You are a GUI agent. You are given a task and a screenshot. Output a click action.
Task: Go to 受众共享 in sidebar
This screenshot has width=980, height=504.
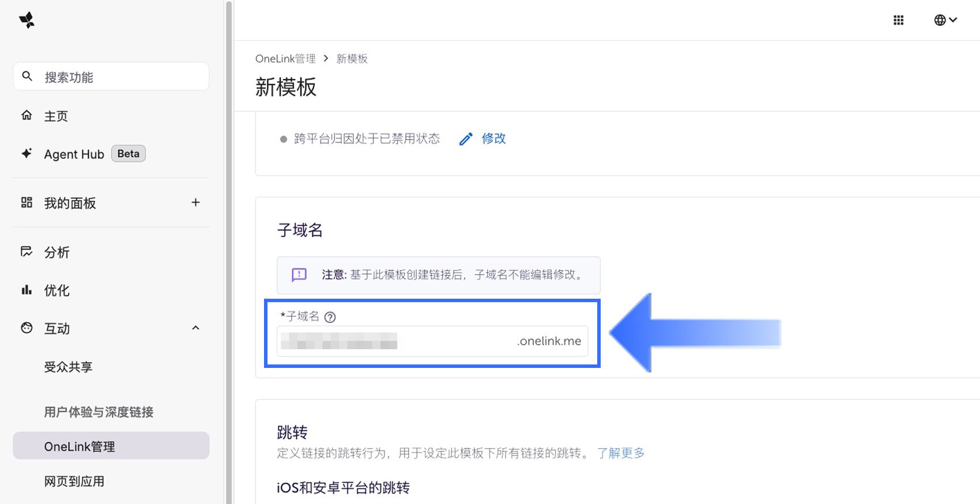(x=68, y=367)
